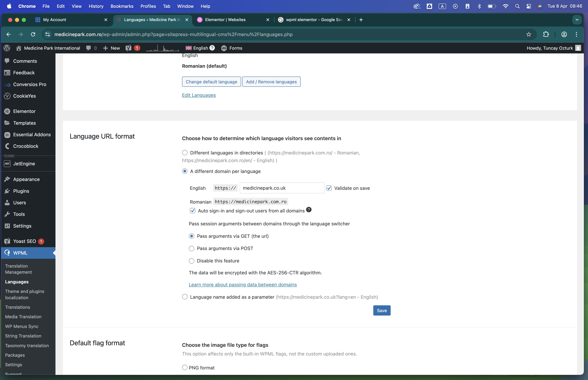Image resolution: width=588 pixels, height=380 pixels.
Task: Open macOS Control Center in menu bar
Action: click(x=529, y=6)
